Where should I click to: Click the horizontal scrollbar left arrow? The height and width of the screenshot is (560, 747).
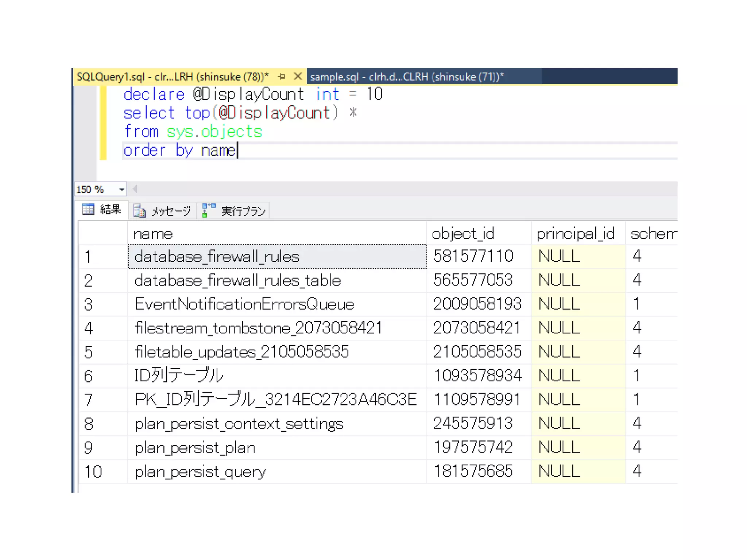click(135, 189)
